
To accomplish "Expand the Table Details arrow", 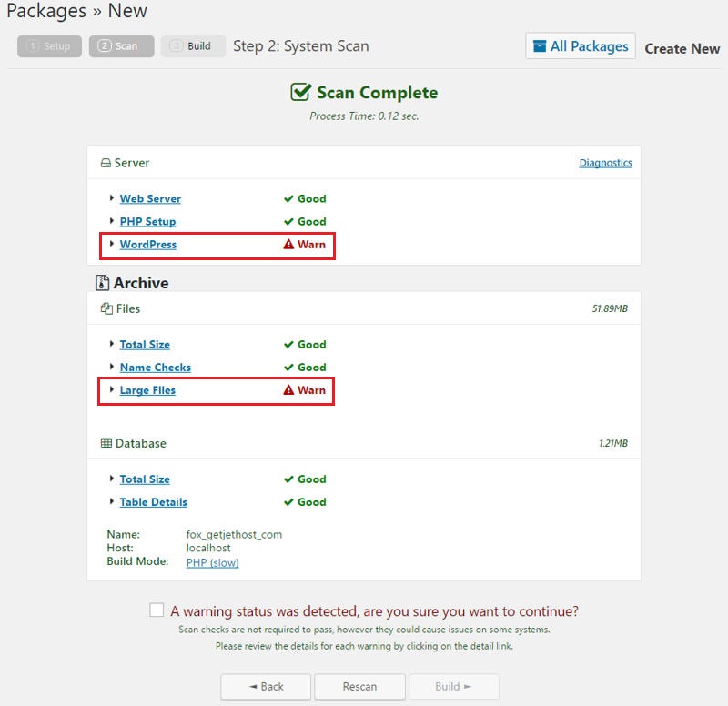I will pyautogui.click(x=112, y=502).
